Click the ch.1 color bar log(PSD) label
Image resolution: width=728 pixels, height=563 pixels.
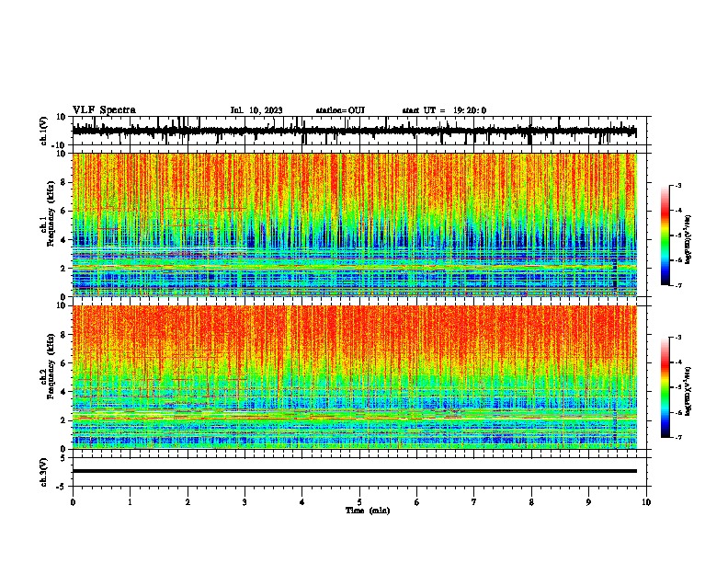click(x=688, y=240)
